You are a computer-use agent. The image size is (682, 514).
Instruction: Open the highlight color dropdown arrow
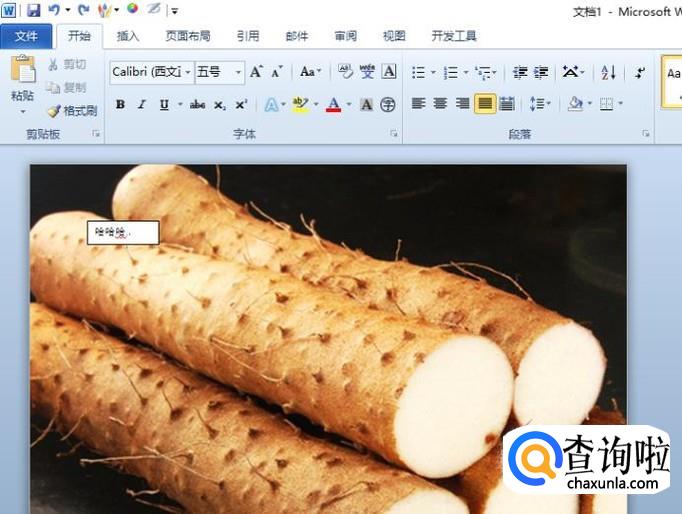(316, 104)
